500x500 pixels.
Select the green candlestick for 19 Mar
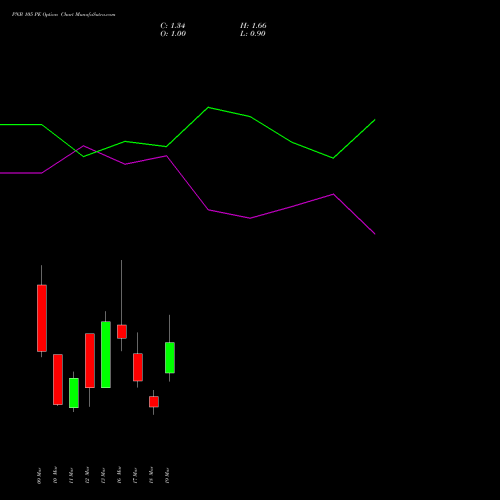click(170, 358)
